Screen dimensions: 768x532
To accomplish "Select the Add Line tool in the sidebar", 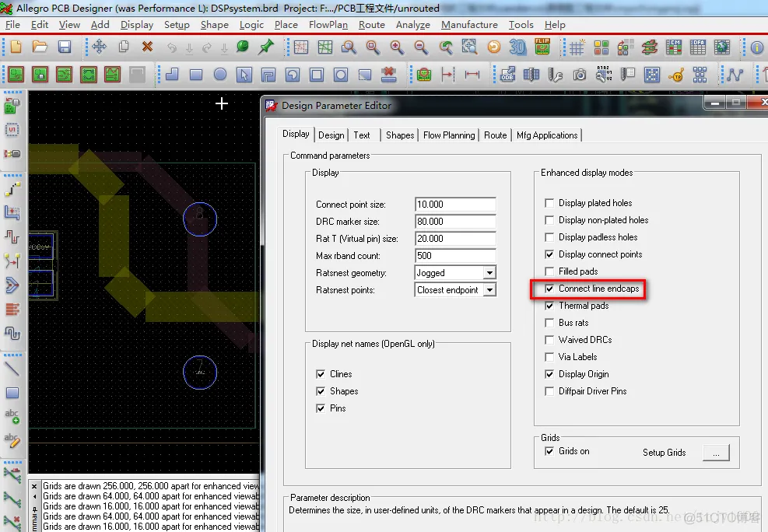I will coord(12,369).
